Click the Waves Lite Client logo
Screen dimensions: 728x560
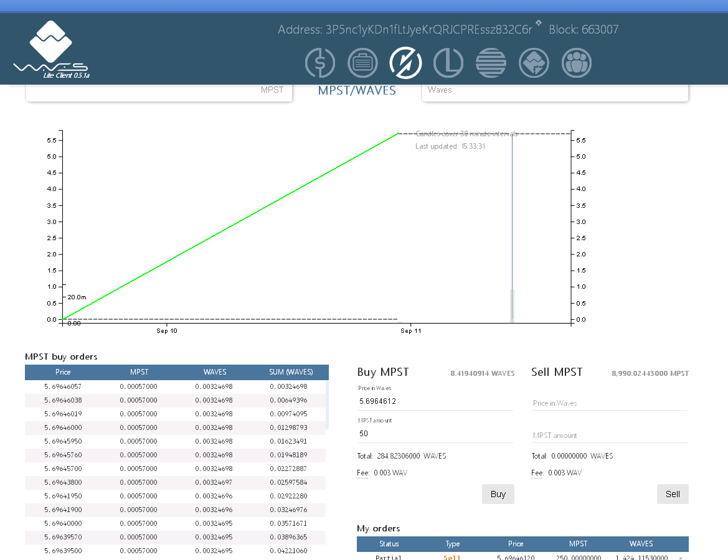51,49
